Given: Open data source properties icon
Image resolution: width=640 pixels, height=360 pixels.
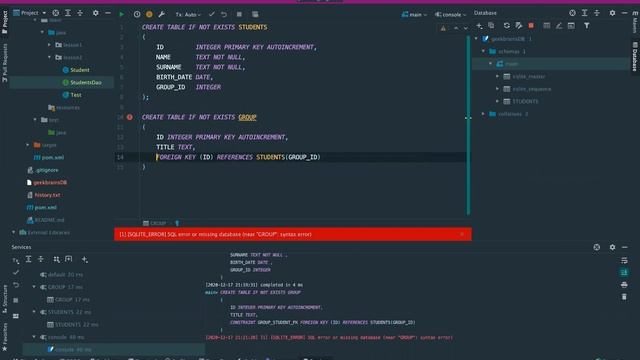Looking at the screenshot, I should click(x=519, y=26).
